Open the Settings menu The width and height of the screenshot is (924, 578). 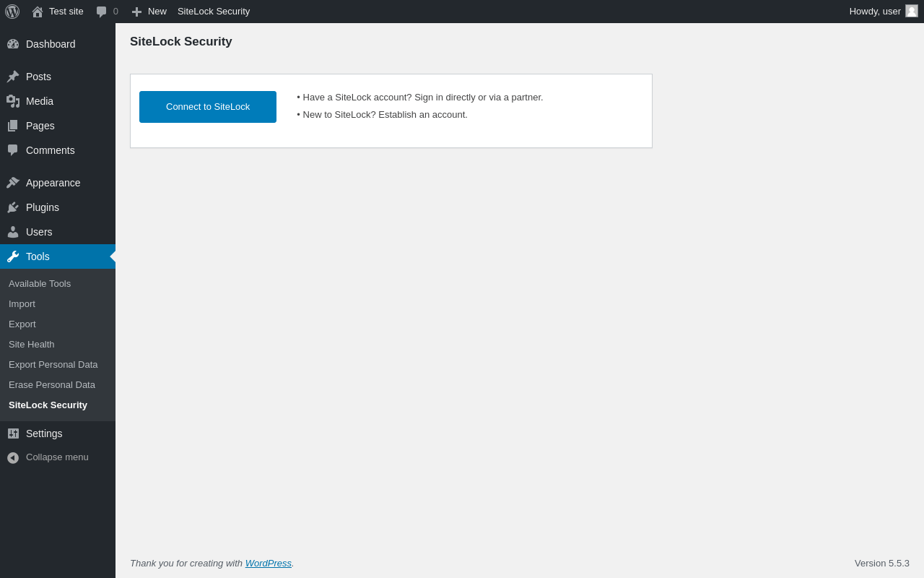pyautogui.click(x=44, y=433)
